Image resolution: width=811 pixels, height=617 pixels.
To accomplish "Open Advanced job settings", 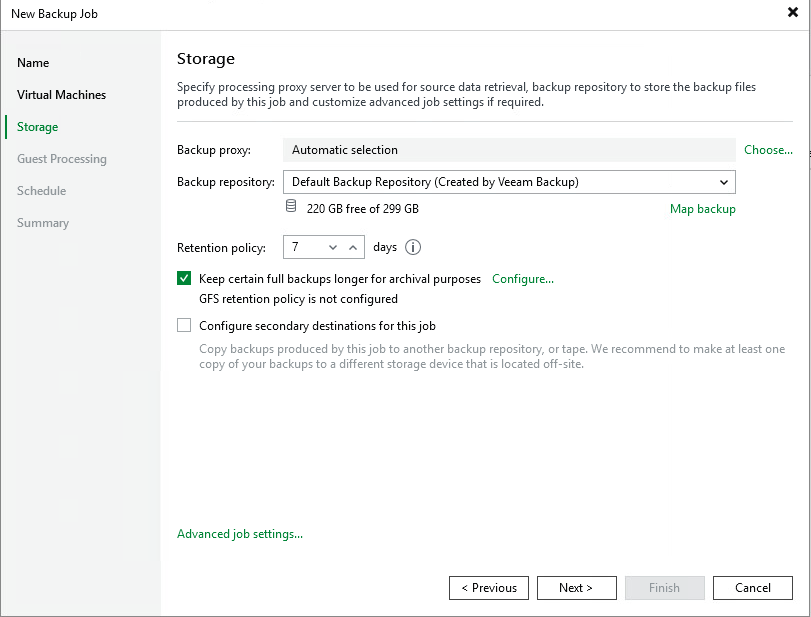I will [x=239, y=534].
